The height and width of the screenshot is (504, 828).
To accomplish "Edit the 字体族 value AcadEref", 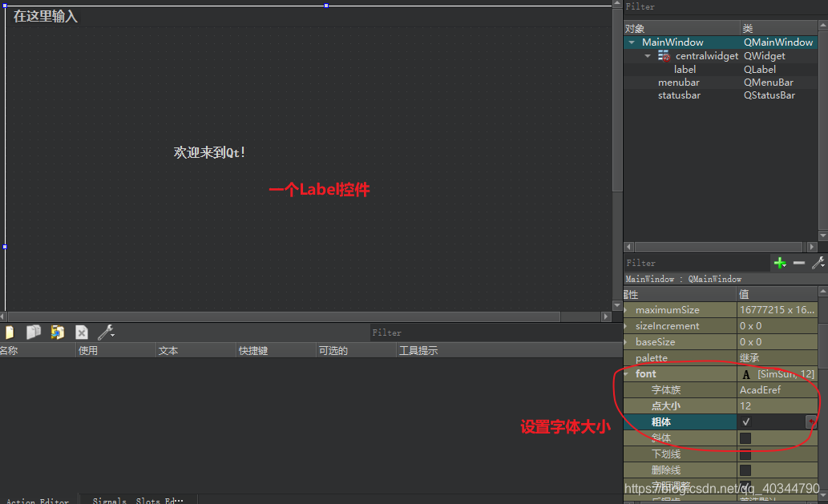I will click(777, 390).
